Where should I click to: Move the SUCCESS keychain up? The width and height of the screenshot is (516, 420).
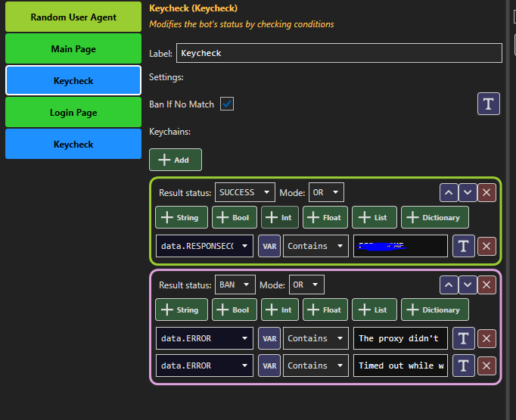click(x=449, y=192)
